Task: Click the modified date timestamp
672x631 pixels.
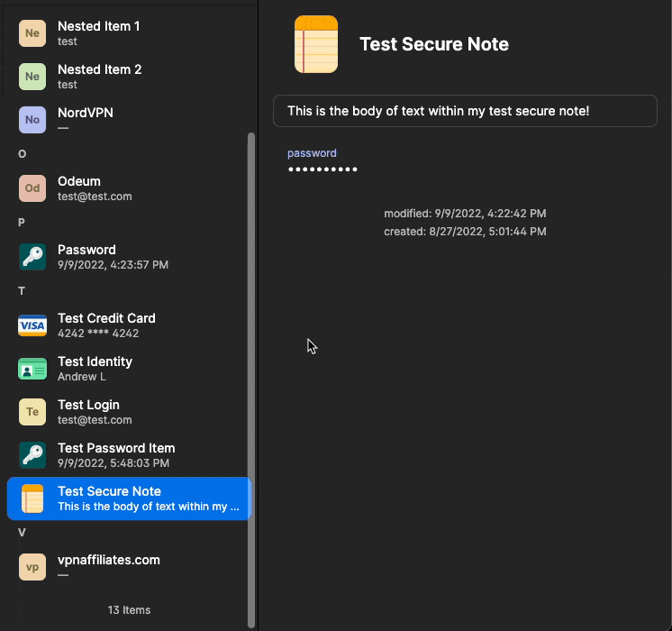Action: pyautogui.click(x=465, y=214)
